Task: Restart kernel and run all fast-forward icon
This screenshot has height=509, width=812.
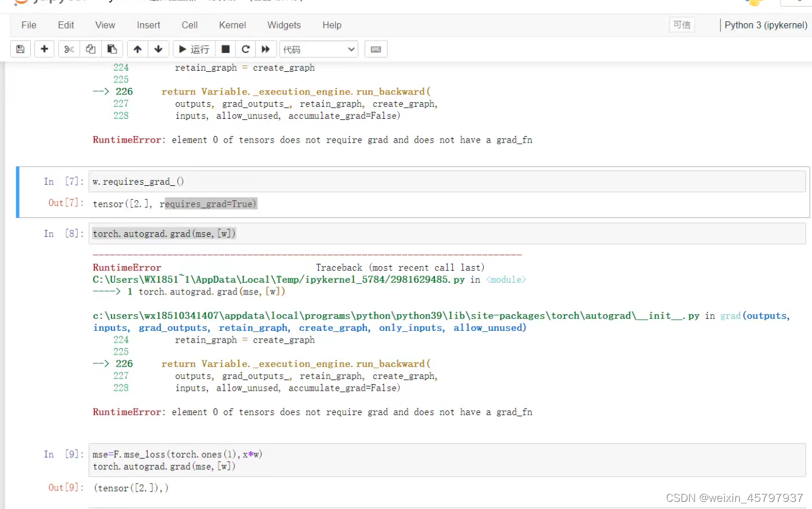Action: pyautogui.click(x=266, y=49)
